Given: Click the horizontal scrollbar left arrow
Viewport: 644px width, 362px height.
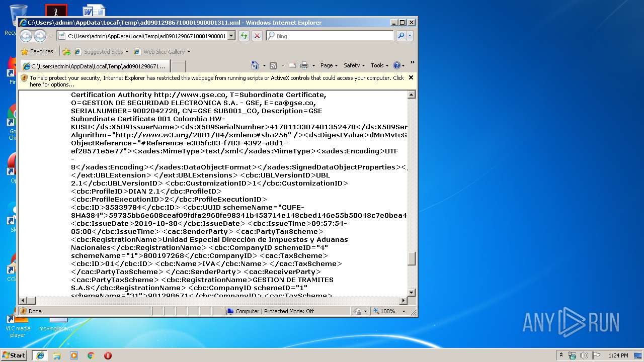Looking at the screenshot, I should pos(23,300).
